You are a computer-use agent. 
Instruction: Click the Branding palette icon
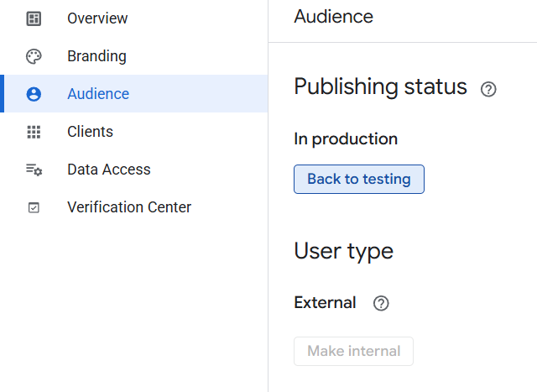34,56
